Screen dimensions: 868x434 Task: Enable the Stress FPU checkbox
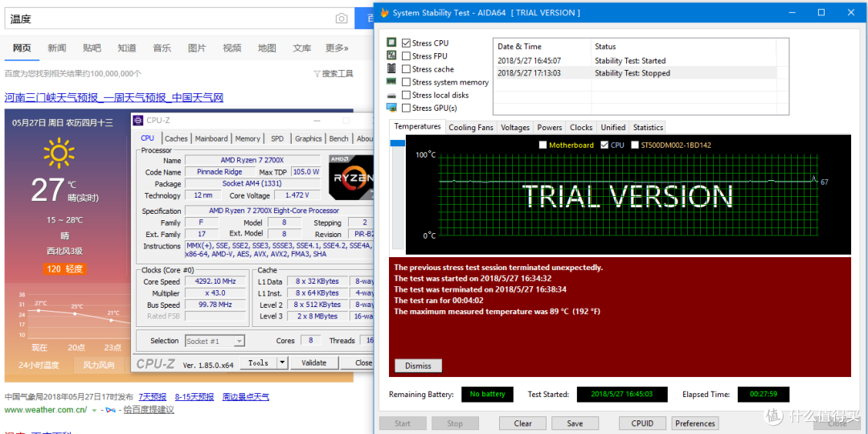coord(407,56)
